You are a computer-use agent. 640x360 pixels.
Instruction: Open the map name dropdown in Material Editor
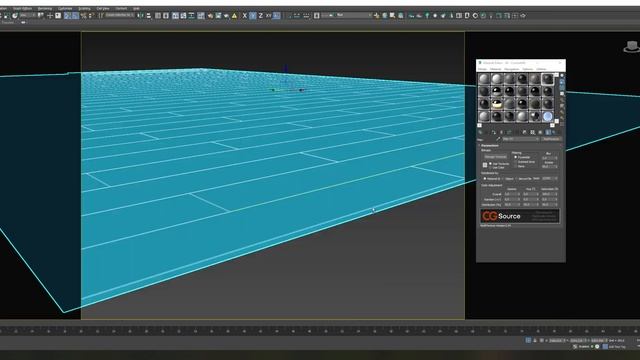pos(522,139)
